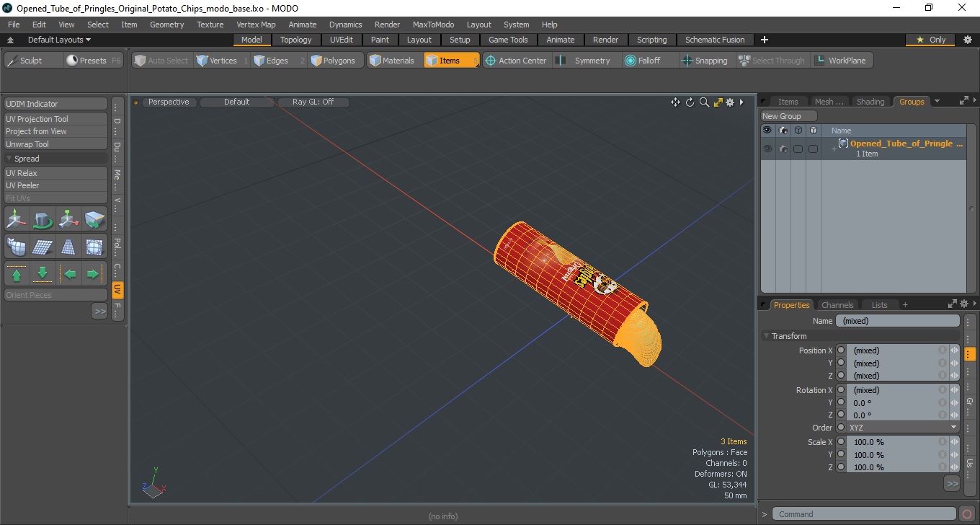Screen dimensions: 980x525
Task: Align UVs right with right arrow
Action: click(94, 274)
